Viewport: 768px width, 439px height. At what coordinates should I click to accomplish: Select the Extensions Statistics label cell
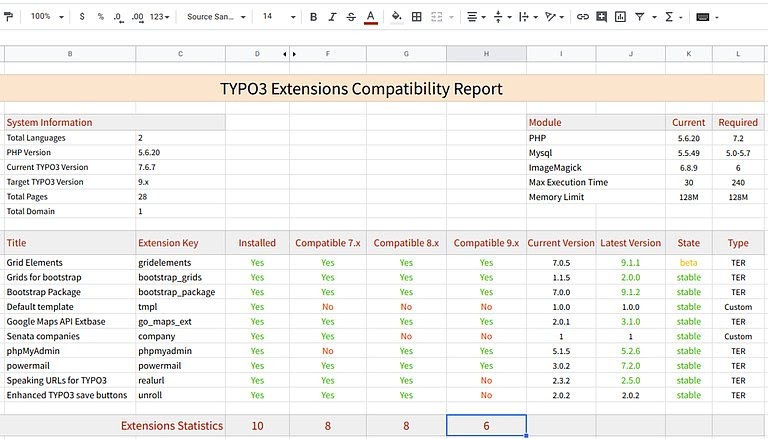pos(115,426)
